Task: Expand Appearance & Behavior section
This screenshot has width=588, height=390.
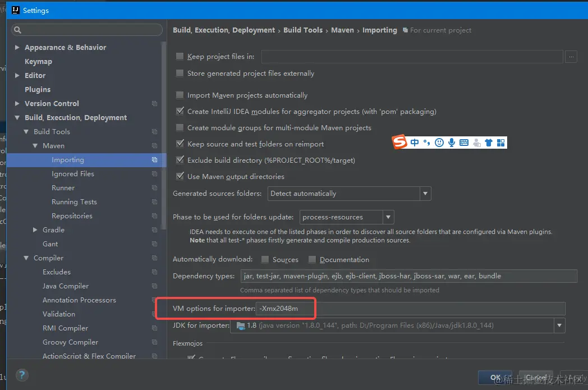Action: point(17,47)
